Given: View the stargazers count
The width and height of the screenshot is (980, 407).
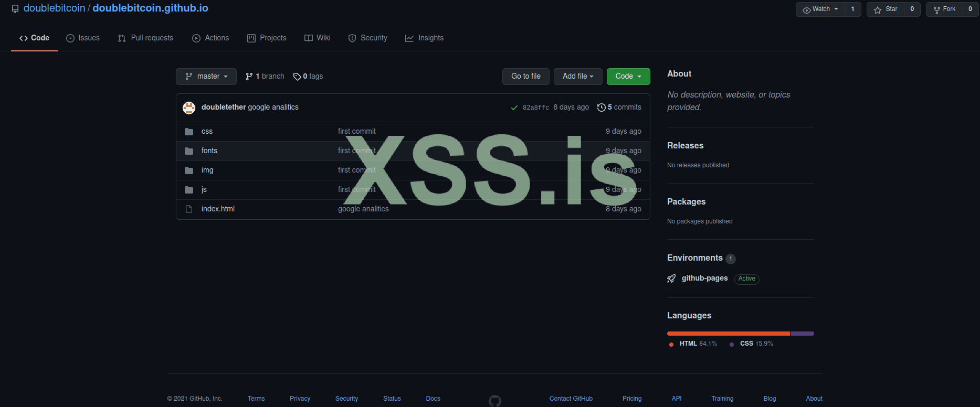Looking at the screenshot, I should (912, 9).
